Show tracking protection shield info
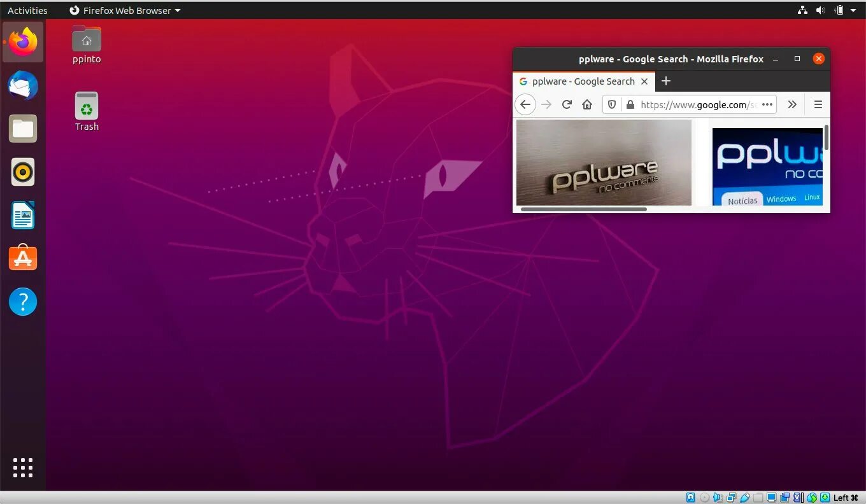Viewport: 866px width, 504px height. 612,104
